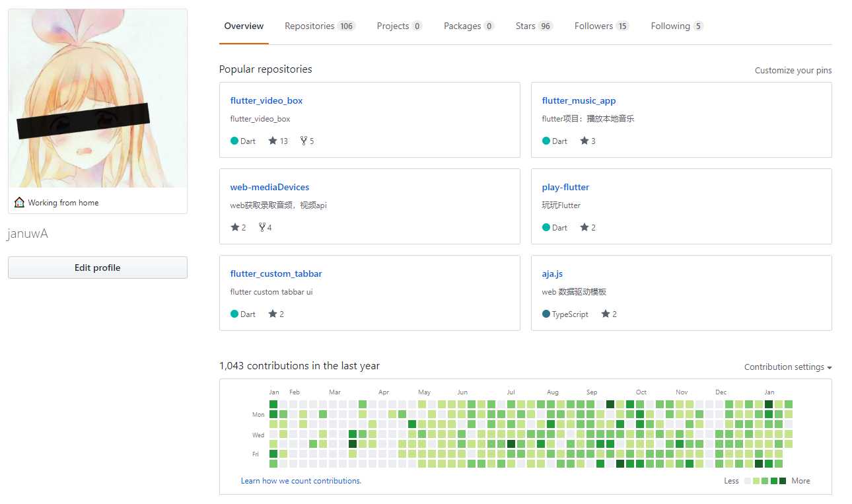Viewport: 852px width, 504px height.
Task: Click Dart language dot in flutter_video_box
Action: [234, 141]
